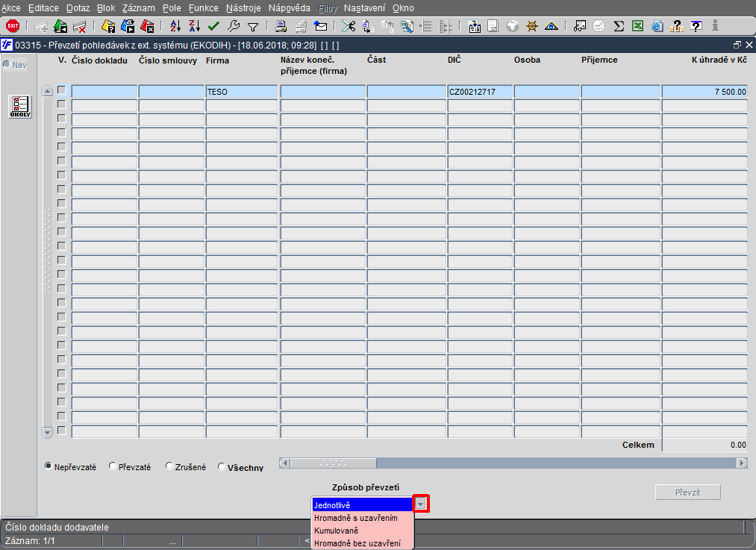Click the blue book execute-query icon
Image resolution: width=756 pixels, height=550 pixels.
[128, 26]
